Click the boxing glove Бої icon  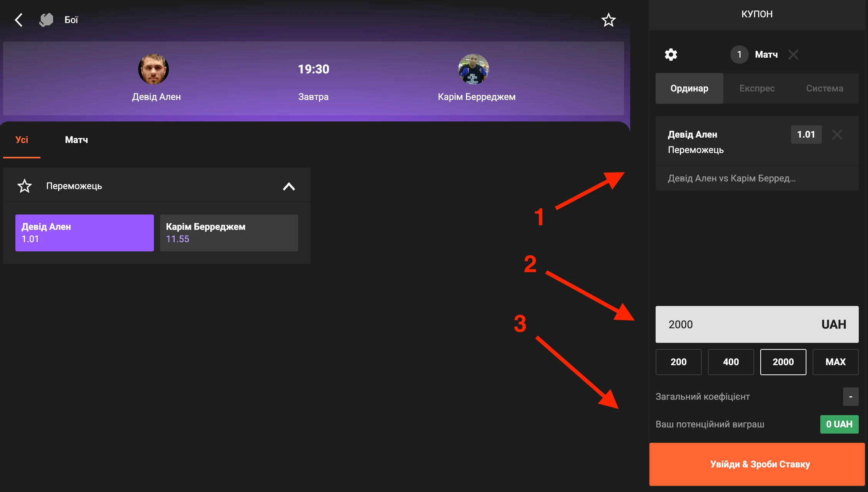coord(46,20)
